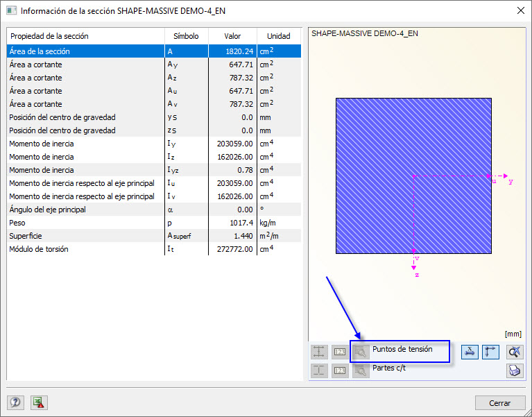Open the help button
The width and height of the screenshot is (532, 417).
(15, 402)
